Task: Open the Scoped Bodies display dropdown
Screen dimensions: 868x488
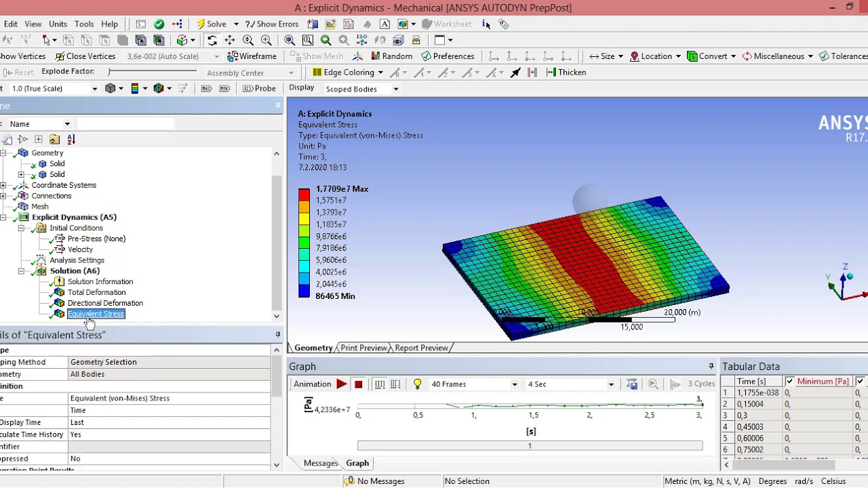Action: point(396,89)
